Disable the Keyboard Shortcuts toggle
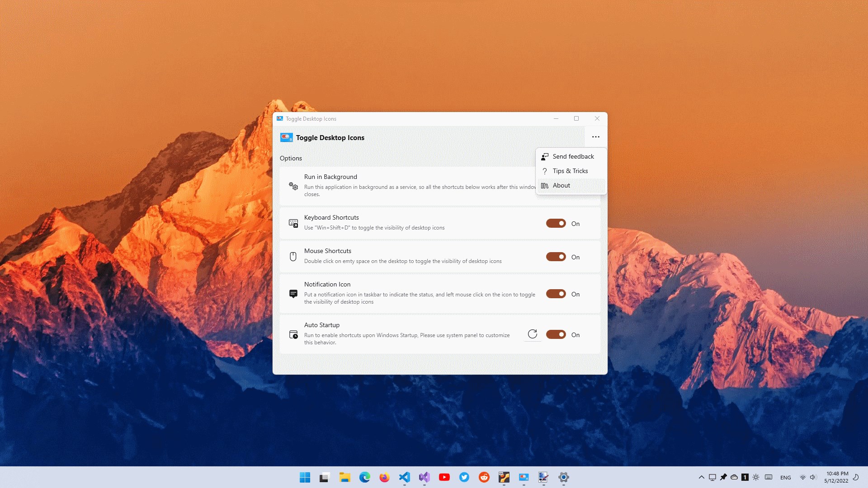This screenshot has height=488, width=868. 556,224
